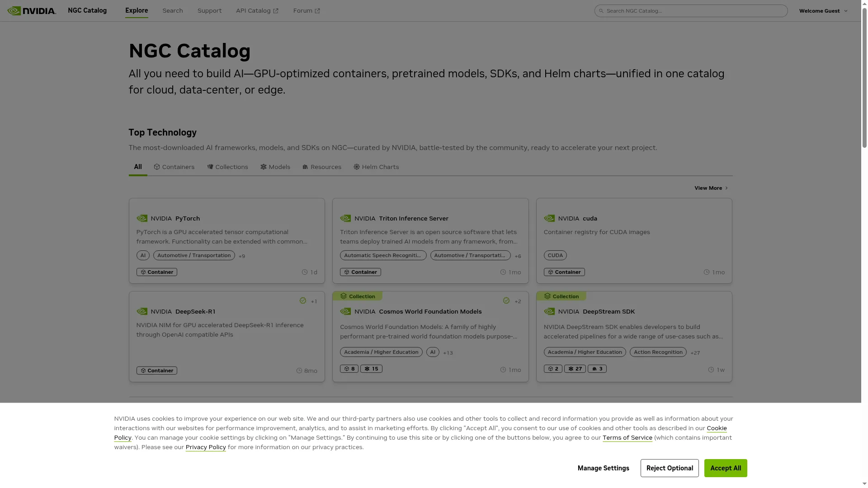This screenshot has width=868, height=488.
Task: Click clock icon on DeepStream SDK card
Action: pyautogui.click(x=711, y=370)
